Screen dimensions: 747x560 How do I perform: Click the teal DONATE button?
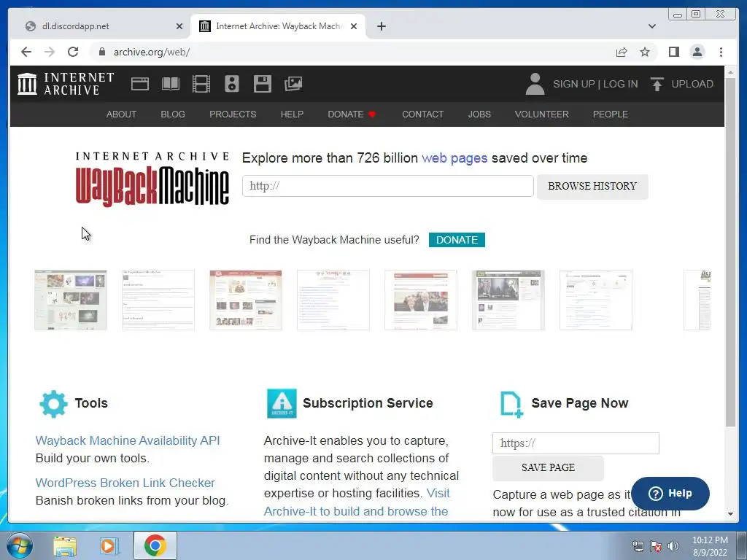457,240
